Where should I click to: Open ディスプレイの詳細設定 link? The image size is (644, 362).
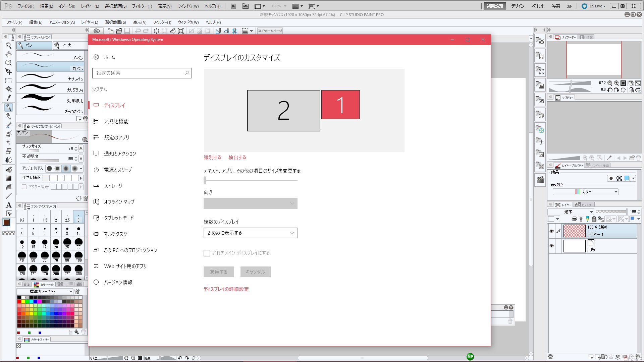(226, 289)
